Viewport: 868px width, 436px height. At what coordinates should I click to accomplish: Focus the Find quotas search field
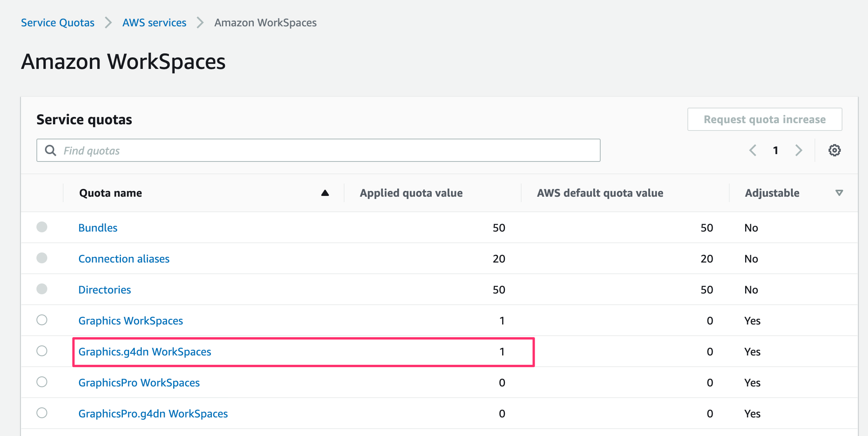pyautogui.click(x=319, y=150)
